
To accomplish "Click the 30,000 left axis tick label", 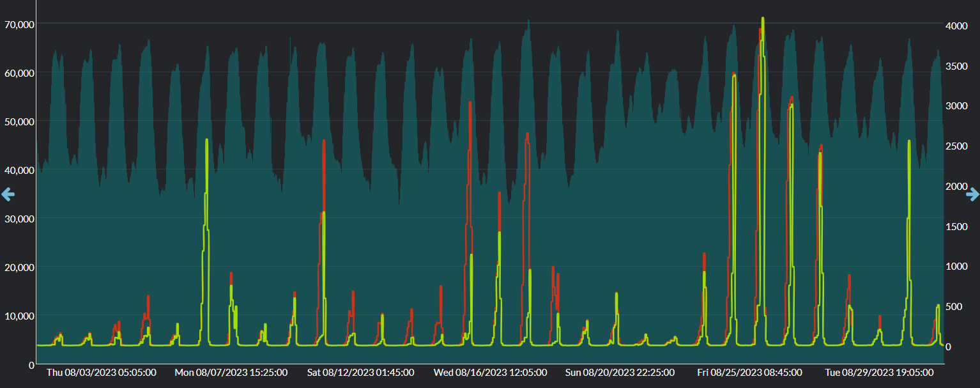I will [x=17, y=219].
